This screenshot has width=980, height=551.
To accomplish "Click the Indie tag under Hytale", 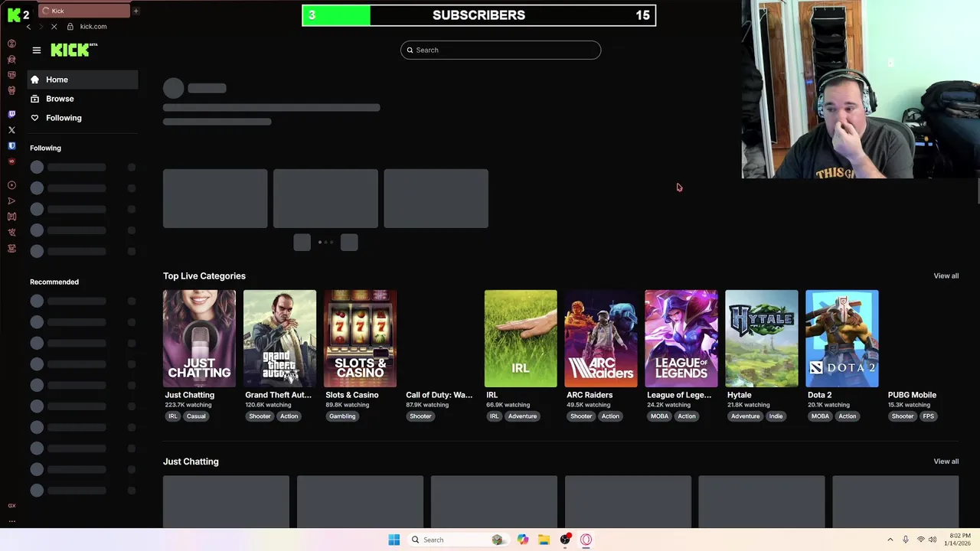I will tap(776, 416).
